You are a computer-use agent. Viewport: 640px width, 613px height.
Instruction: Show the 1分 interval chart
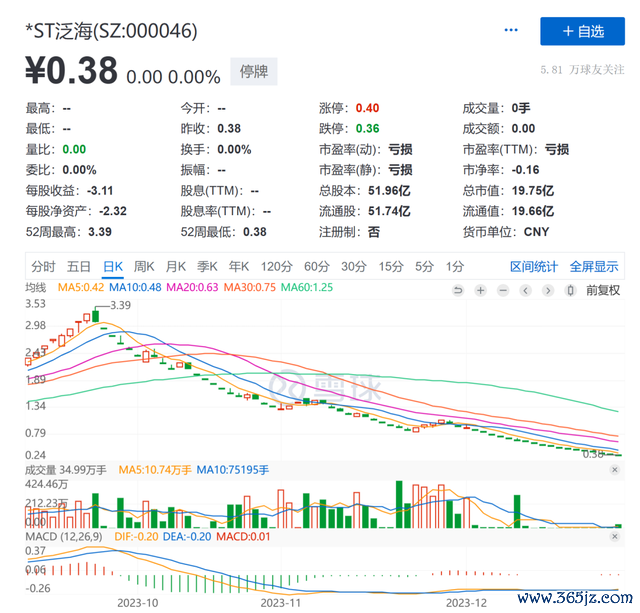[455, 267]
